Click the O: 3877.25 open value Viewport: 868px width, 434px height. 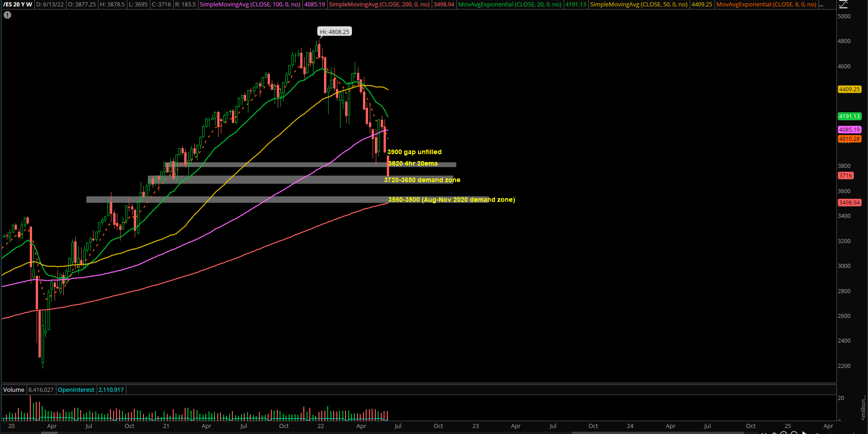tap(82, 5)
